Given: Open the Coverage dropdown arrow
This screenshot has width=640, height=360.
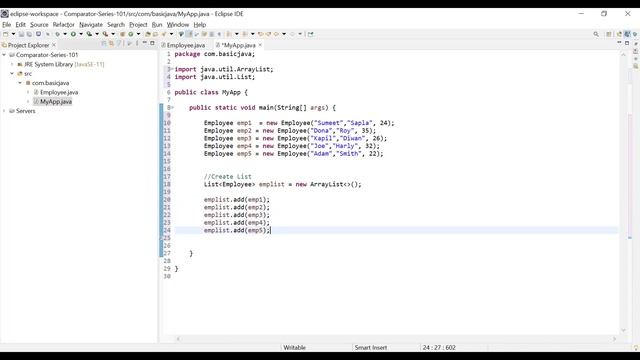Looking at the screenshot, I should click(x=97, y=34).
